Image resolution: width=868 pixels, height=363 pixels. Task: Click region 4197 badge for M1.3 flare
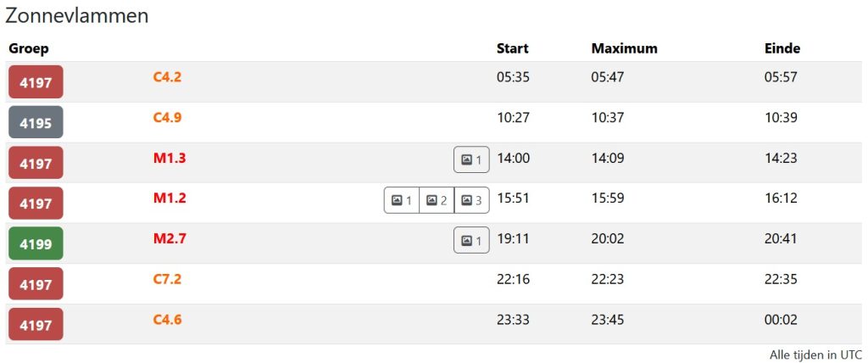[36, 164]
